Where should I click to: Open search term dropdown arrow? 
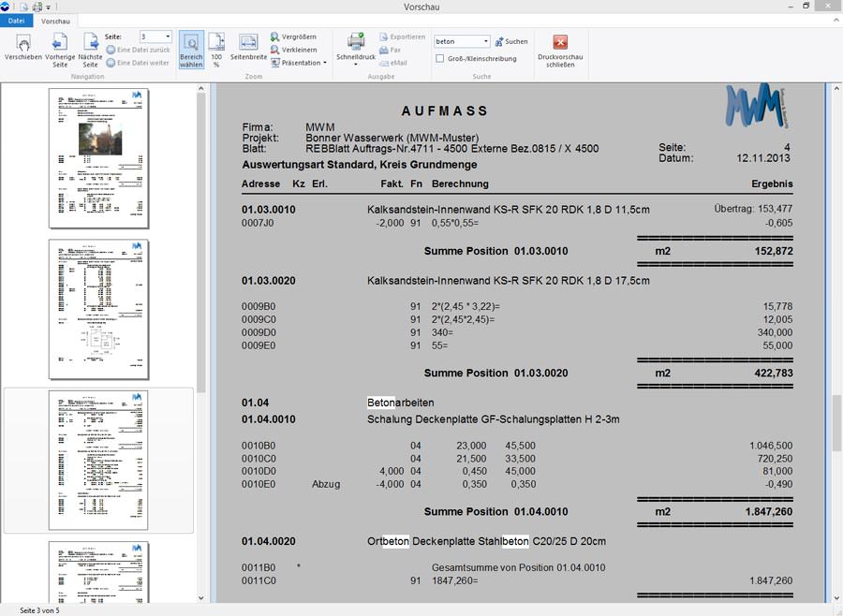485,41
